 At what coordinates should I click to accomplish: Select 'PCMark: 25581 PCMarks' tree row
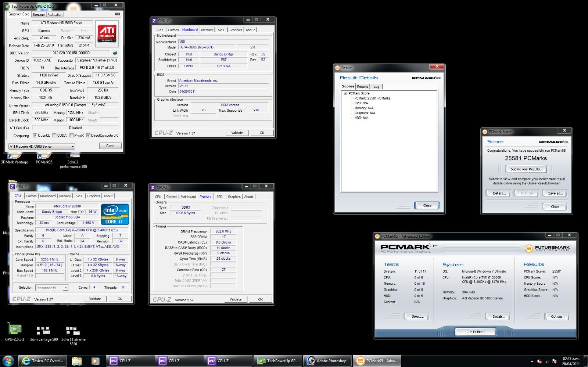pyautogui.click(x=372, y=98)
